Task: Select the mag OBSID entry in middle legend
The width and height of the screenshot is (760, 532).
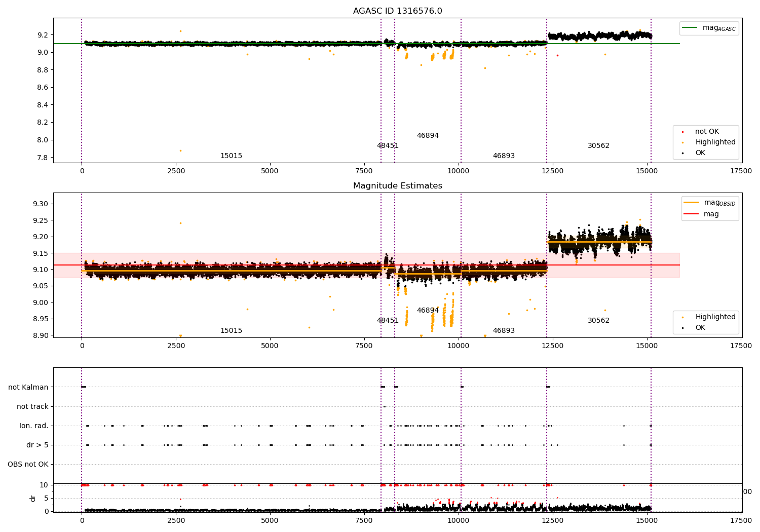Action: click(x=709, y=203)
